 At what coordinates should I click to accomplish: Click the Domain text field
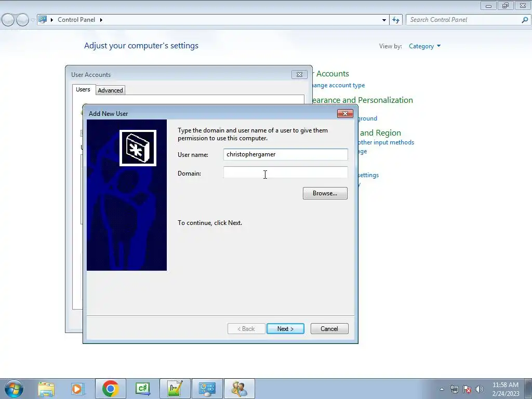[285, 172]
